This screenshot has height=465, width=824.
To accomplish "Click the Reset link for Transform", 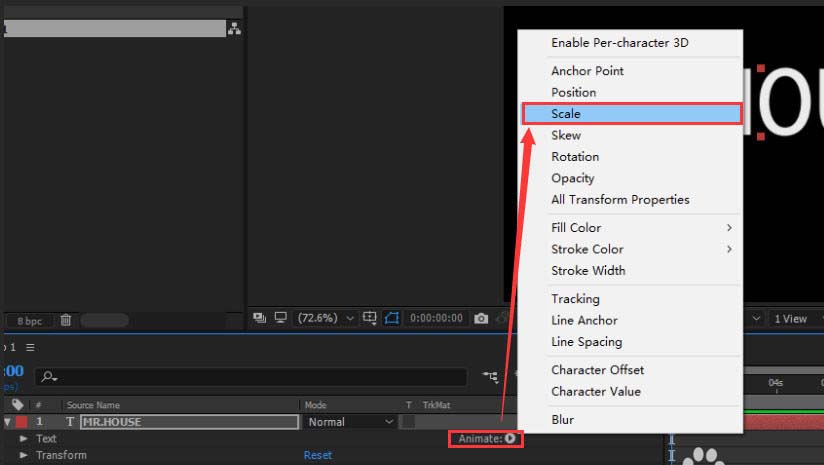I will click(x=318, y=455).
